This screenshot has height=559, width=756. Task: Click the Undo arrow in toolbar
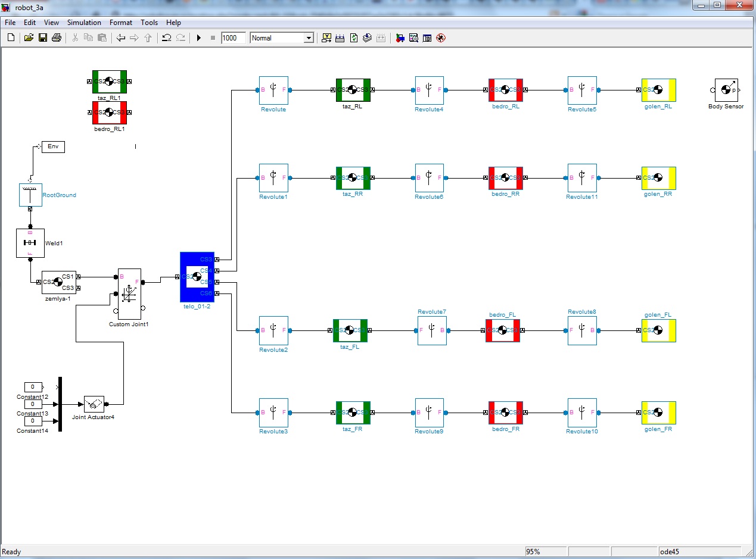(166, 38)
